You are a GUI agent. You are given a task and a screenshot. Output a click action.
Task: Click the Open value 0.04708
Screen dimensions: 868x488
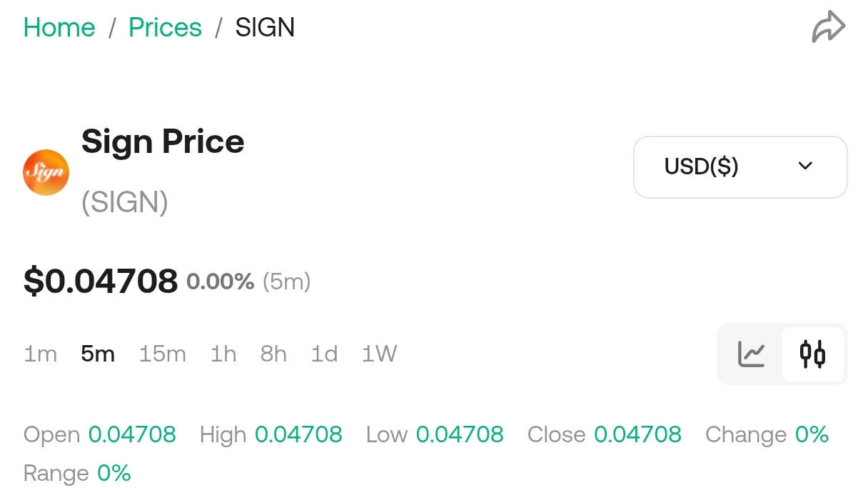(x=132, y=434)
